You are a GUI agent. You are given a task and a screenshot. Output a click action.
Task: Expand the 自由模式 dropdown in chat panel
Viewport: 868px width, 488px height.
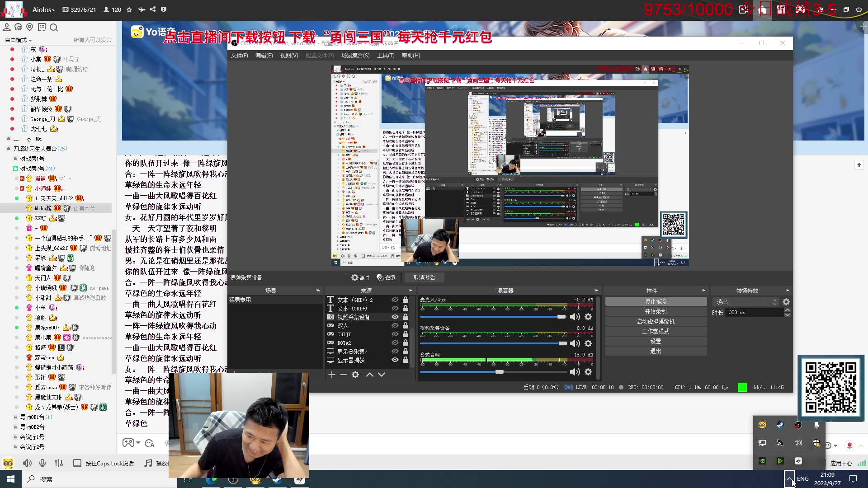[19, 40]
